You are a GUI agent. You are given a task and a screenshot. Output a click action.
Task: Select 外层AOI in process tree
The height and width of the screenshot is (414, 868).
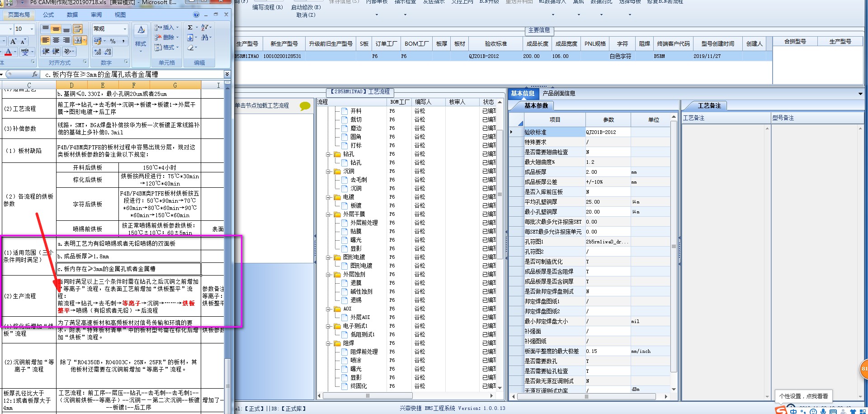pos(360,318)
